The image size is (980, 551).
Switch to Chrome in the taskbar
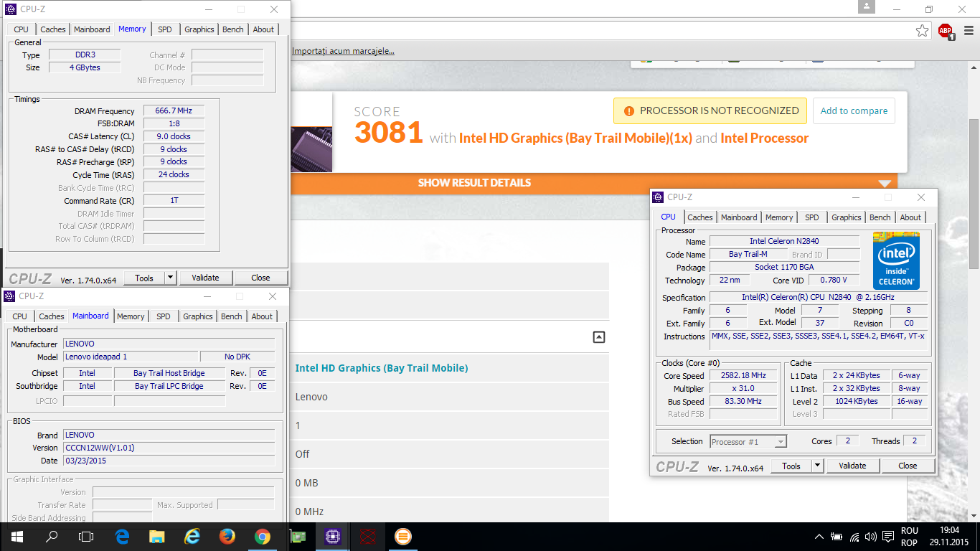(x=262, y=537)
